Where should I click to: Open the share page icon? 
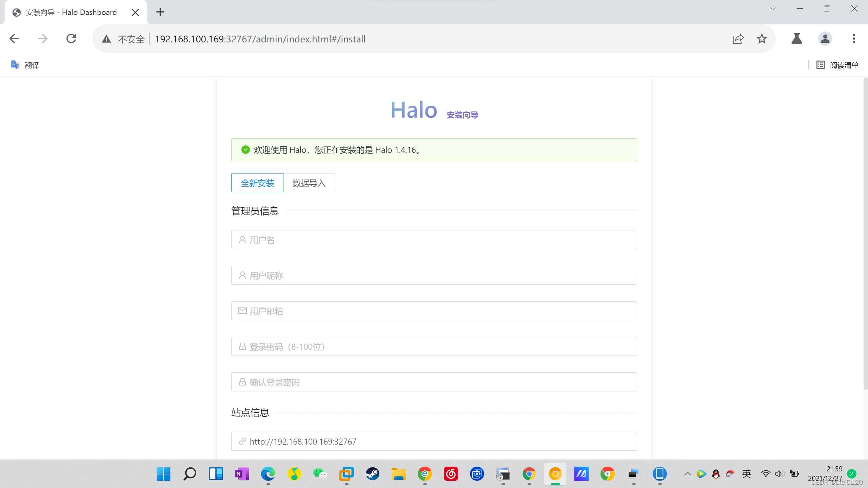tap(738, 39)
